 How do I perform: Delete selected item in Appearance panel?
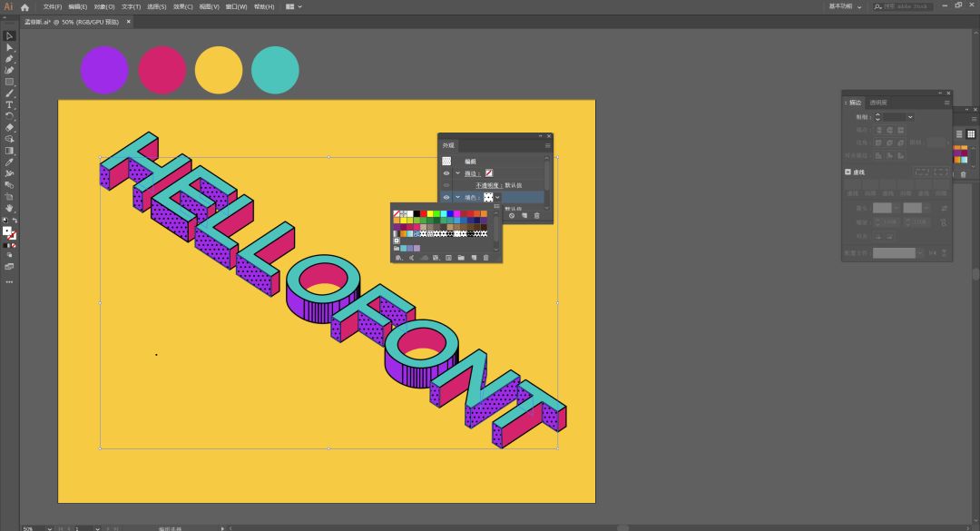pos(536,215)
